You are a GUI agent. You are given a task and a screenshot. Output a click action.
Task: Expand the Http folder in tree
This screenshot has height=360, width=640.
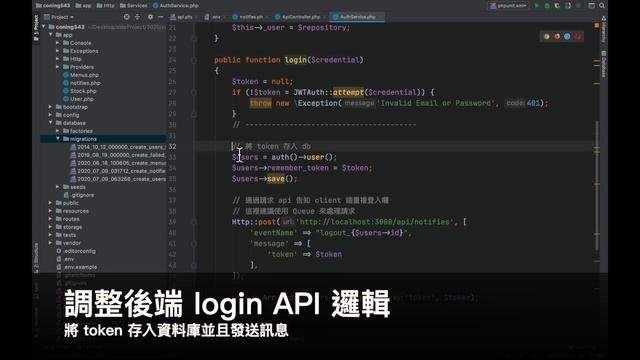pos(58,59)
